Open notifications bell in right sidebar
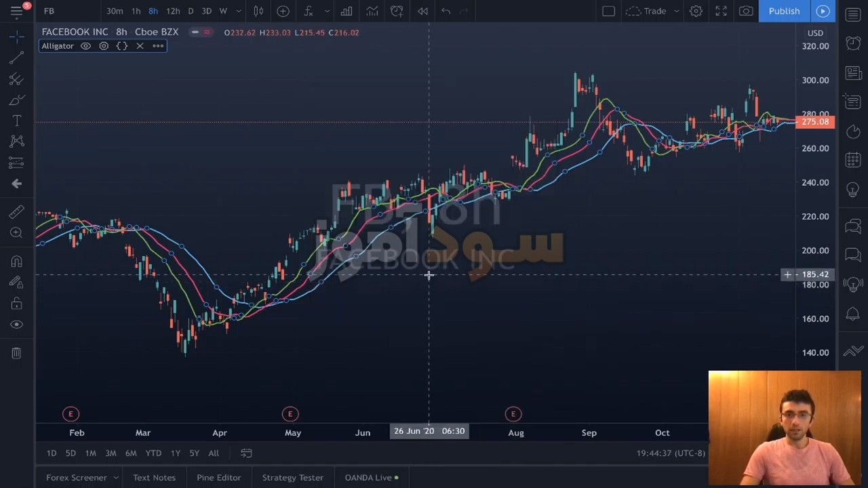 pyautogui.click(x=853, y=314)
